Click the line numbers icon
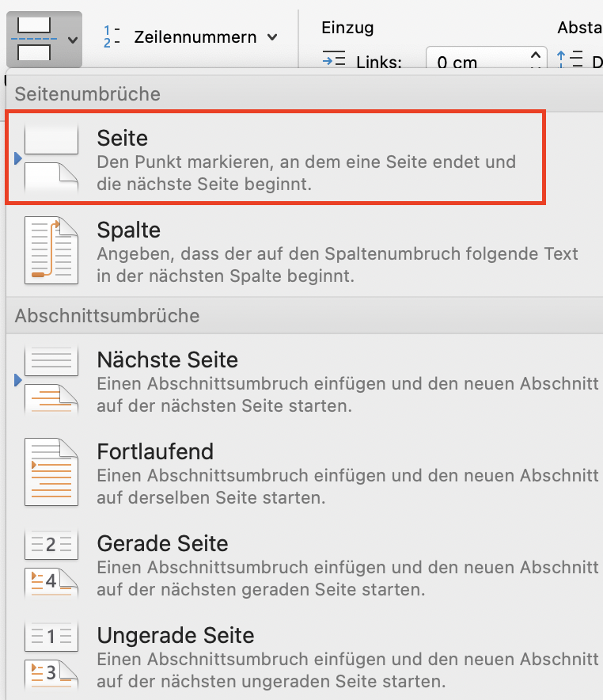The height and width of the screenshot is (700, 603). click(x=111, y=37)
